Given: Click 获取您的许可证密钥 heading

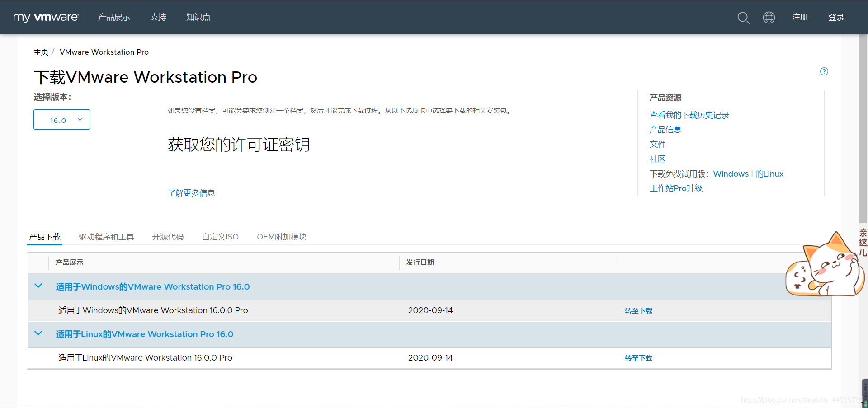Looking at the screenshot, I should click(x=238, y=145).
